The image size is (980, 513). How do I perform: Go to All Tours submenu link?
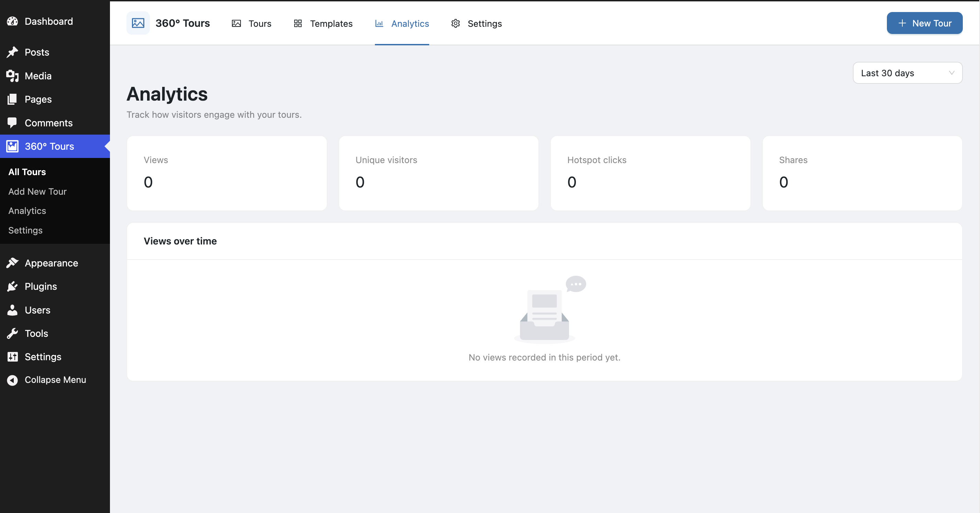click(x=27, y=172)
